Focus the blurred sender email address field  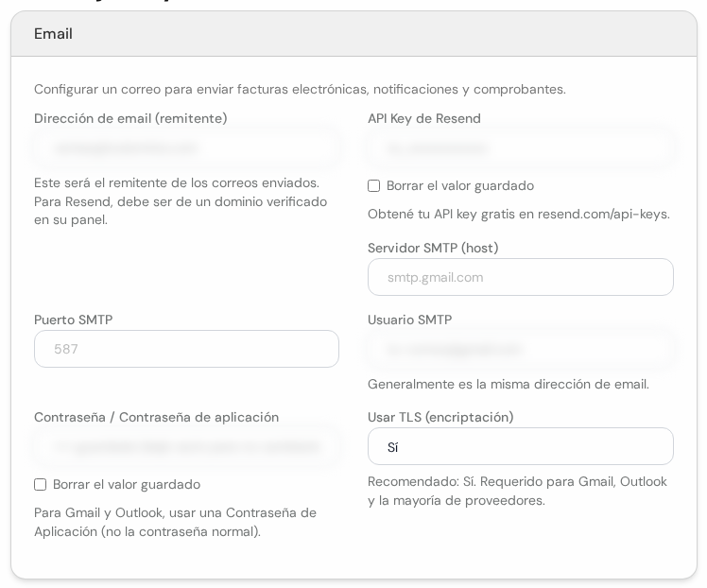186,147
